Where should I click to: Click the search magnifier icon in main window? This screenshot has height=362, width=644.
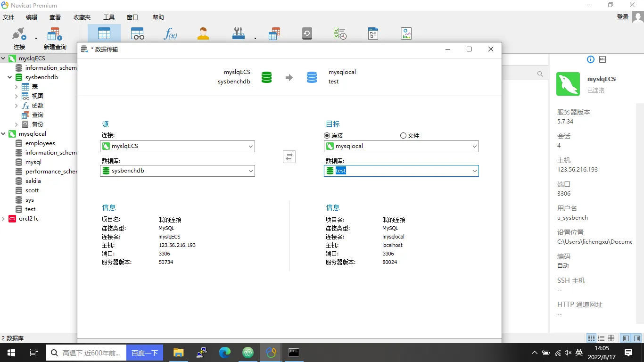[x=540, y=74]
